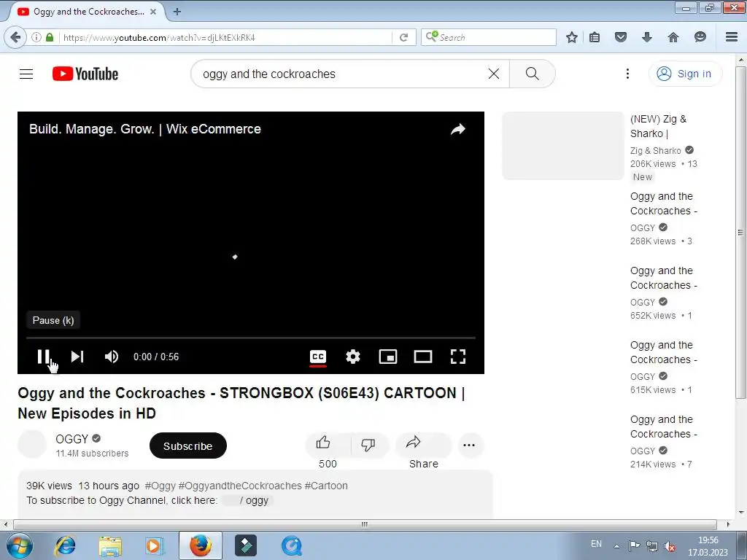
Task: Click the vertical page scrollbar
Action: [740, 232]
